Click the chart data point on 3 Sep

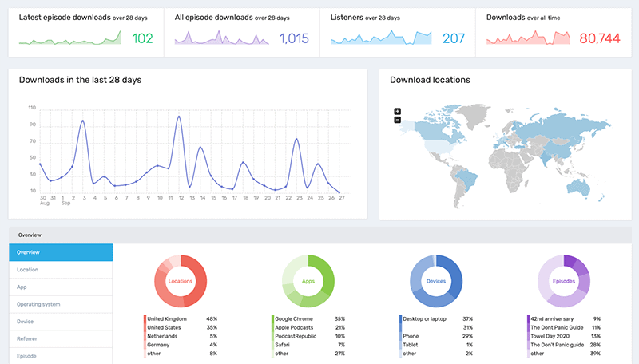[83, 121]
